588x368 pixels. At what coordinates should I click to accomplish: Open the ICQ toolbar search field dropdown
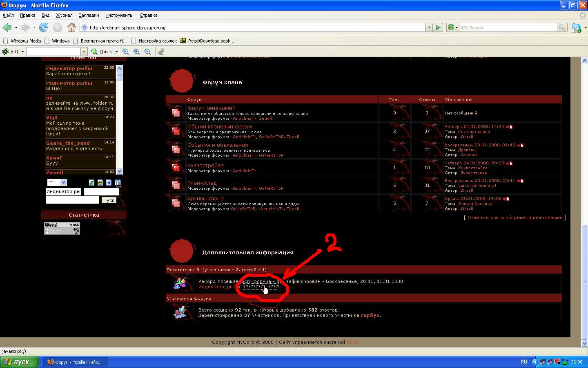pyautogui.click(x=84, y=52)
